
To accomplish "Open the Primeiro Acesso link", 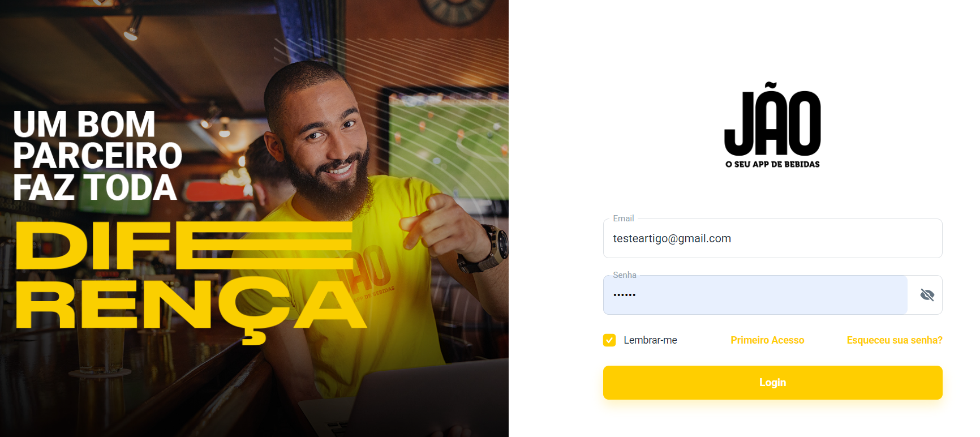I will click(x=767, y=340).
